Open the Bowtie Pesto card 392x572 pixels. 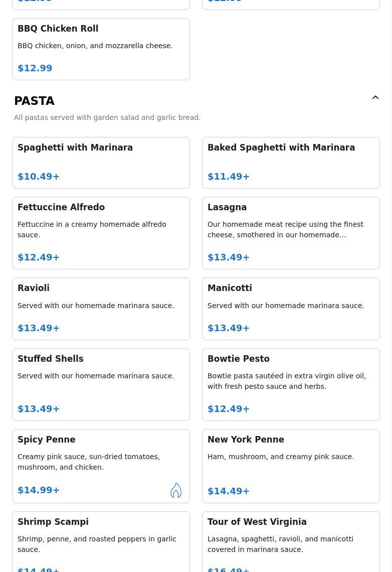click(291, 384)
